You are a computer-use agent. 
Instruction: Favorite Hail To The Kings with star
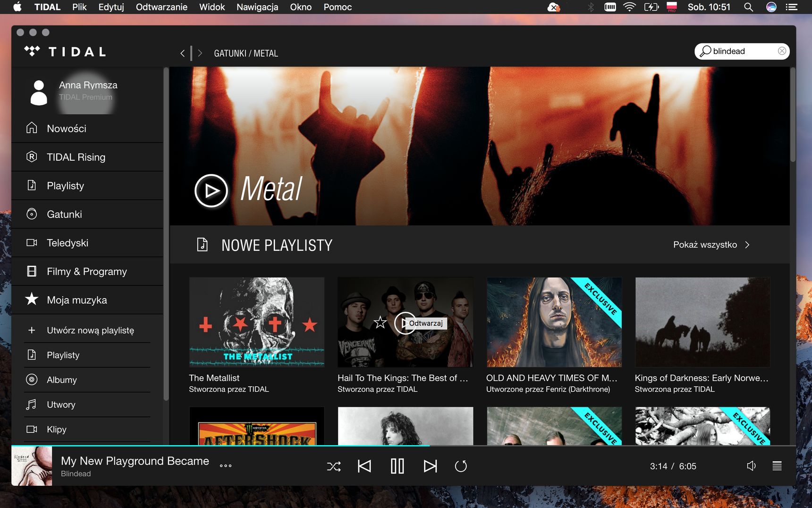pyautogui.click(x=380, y=323)
